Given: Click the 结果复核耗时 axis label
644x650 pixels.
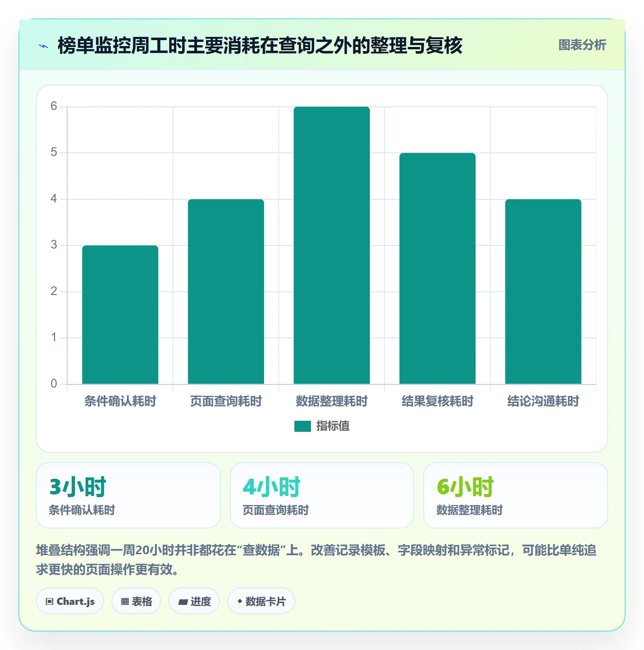Looking at the screenshot, I should [x=437, y=401].
